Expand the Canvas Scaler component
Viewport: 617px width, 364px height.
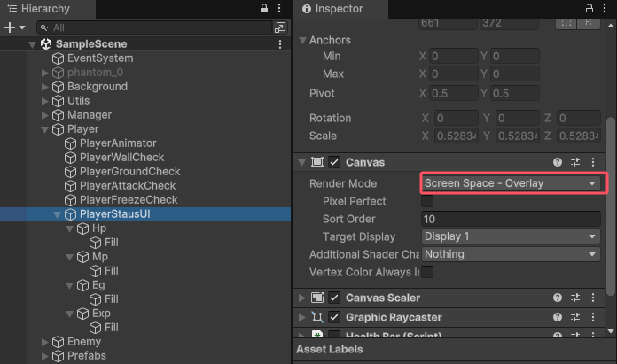(x=301, y=298)
